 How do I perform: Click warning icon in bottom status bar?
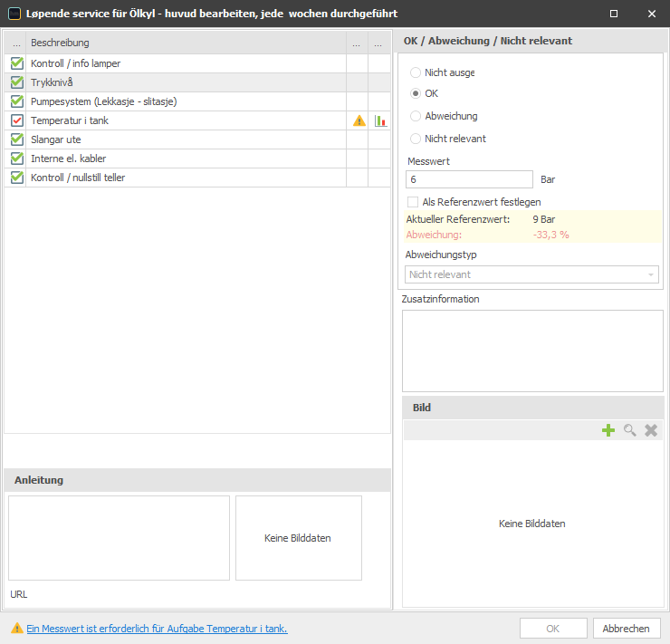pyautogui.click(x=17, y=628)
